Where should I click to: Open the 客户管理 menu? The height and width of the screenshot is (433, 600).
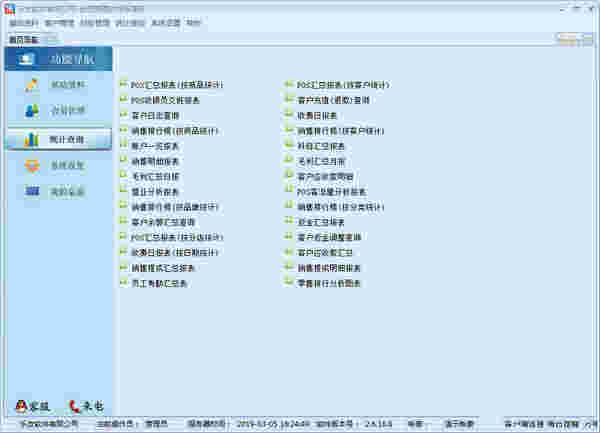click(59, 23)
